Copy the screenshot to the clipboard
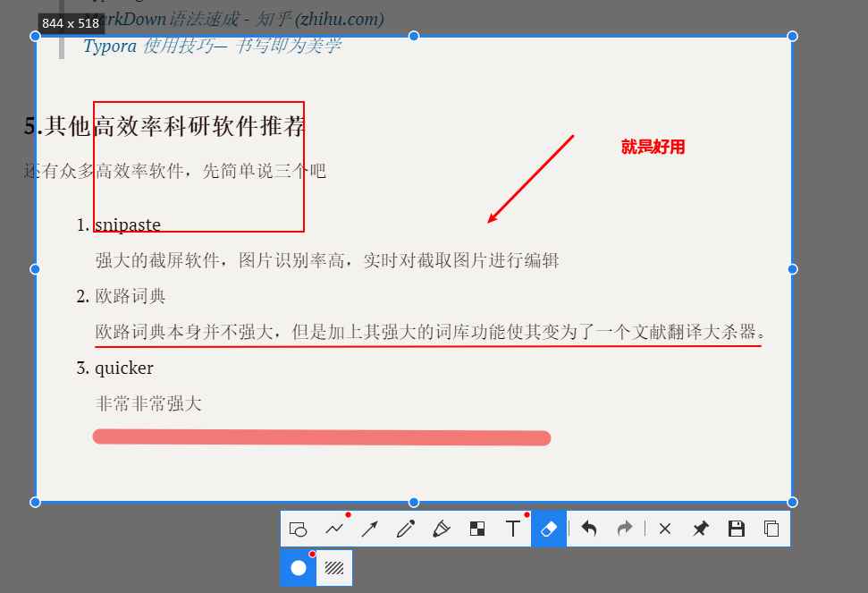Image resolution: width=868 pixels, height=593 pixels. click(771, 529)
